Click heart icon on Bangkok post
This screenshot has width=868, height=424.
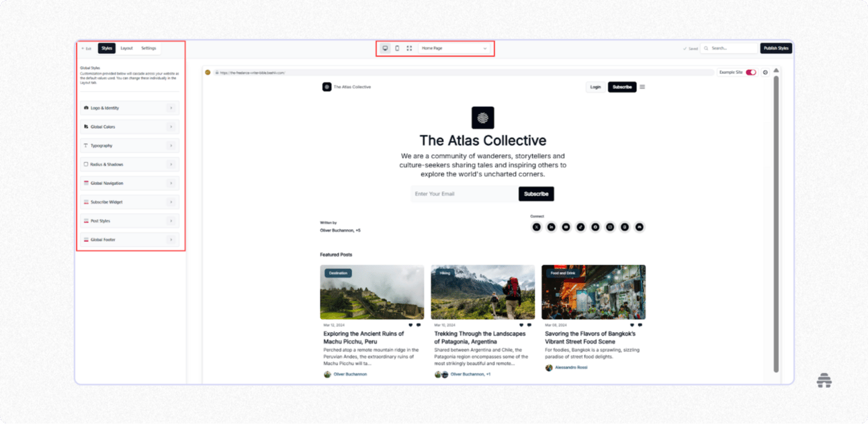click(x=632, y=325)
